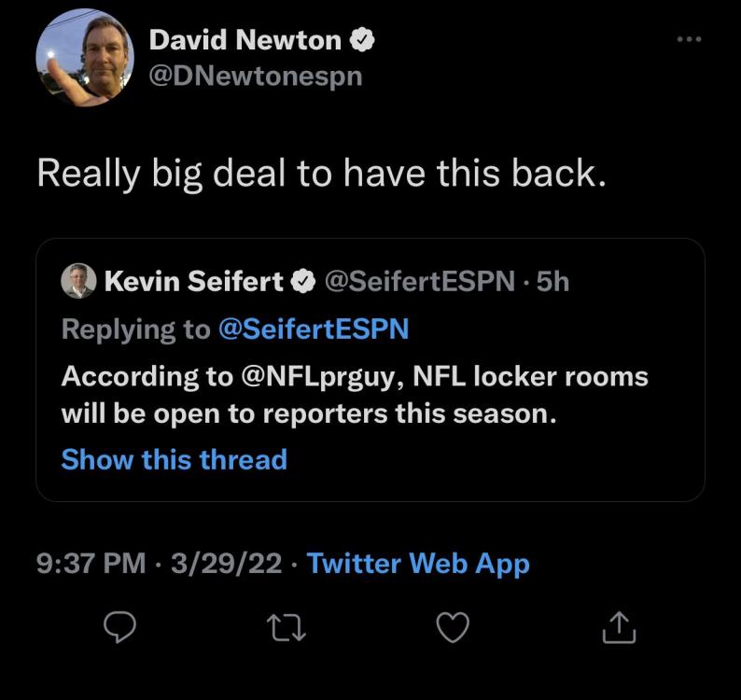Open David Newton's profile picture

pyautogui.click(x=85, y=58)
